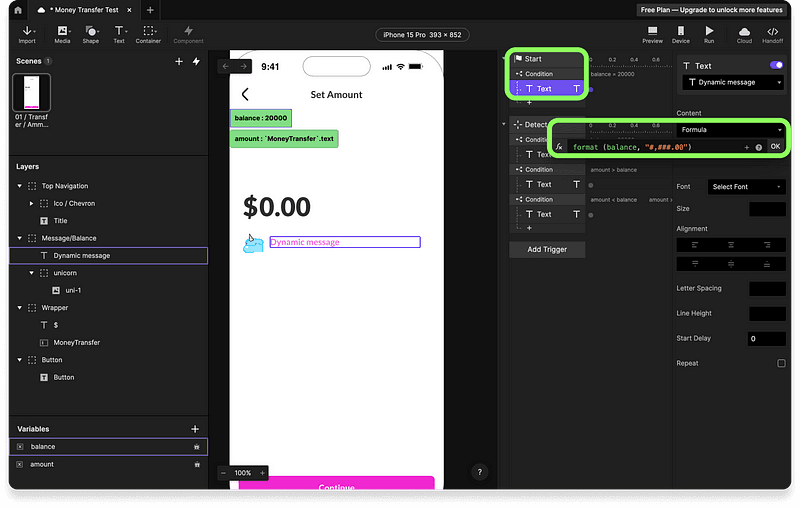Click the Add Trigger button
The height and width of the screenshot is (507, 800).
coord(547,249)
